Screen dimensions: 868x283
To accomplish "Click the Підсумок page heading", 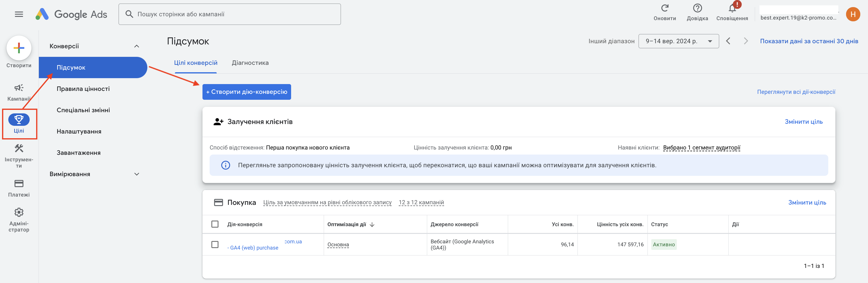I will point(188,41).
